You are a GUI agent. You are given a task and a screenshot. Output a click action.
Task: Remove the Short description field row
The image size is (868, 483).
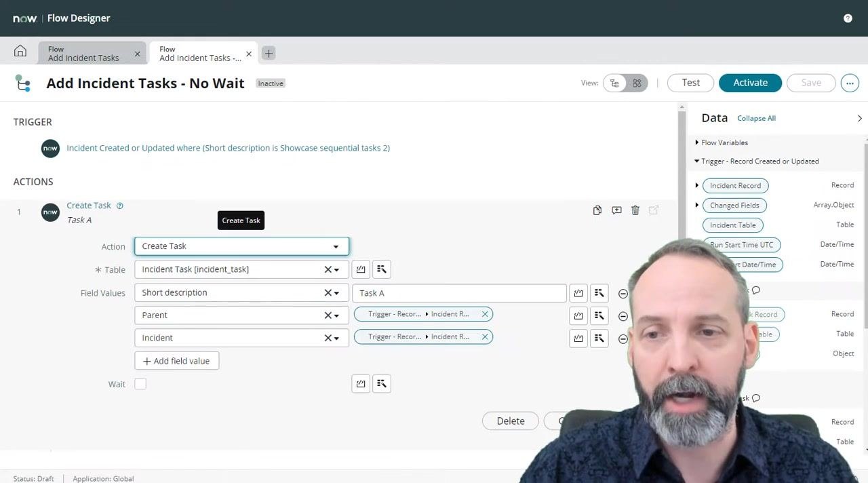click(x=623, y=294)
